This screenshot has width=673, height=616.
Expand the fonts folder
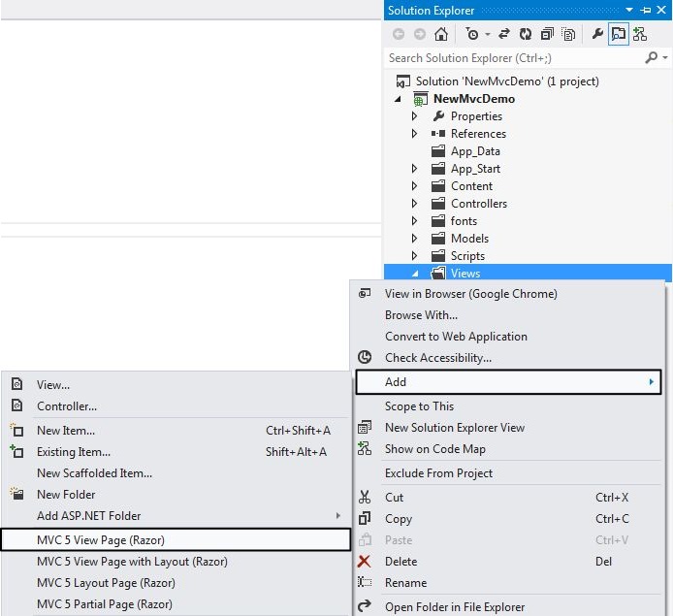coord(414,221)
